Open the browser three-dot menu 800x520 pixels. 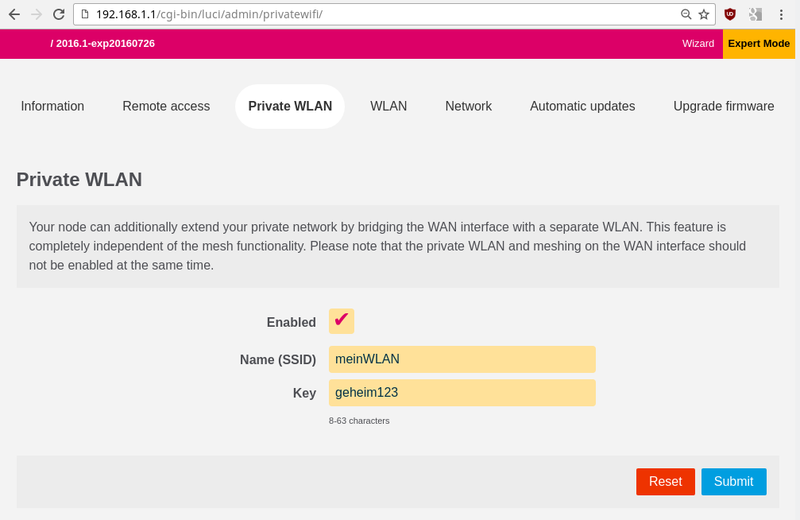point(784,15)
